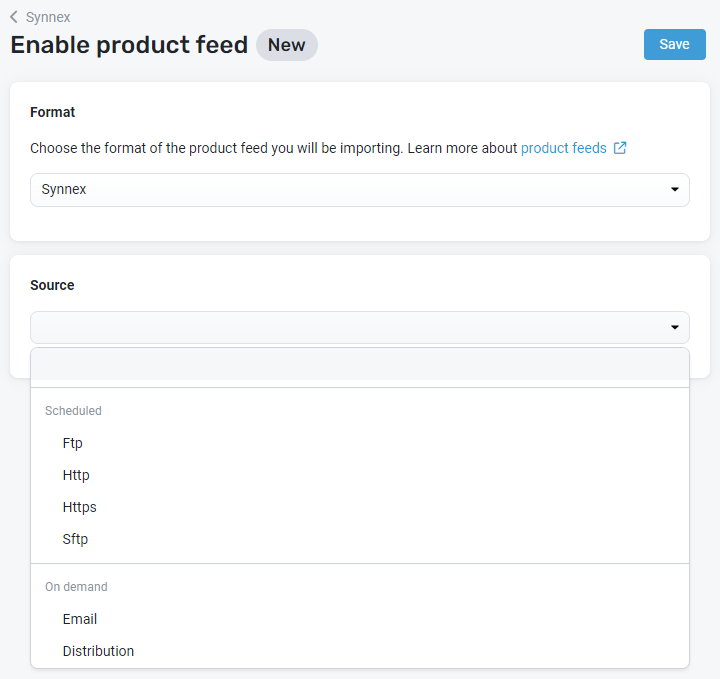Viewport: 720px width, 679px height.
Task: Click the On demand group header
Action: click(x=76, y=587)
